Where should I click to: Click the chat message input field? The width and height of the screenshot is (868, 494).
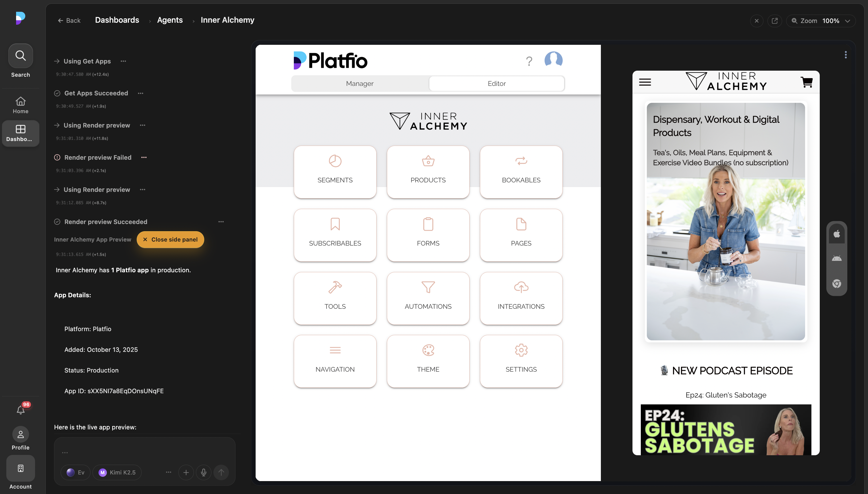[144, 452]
